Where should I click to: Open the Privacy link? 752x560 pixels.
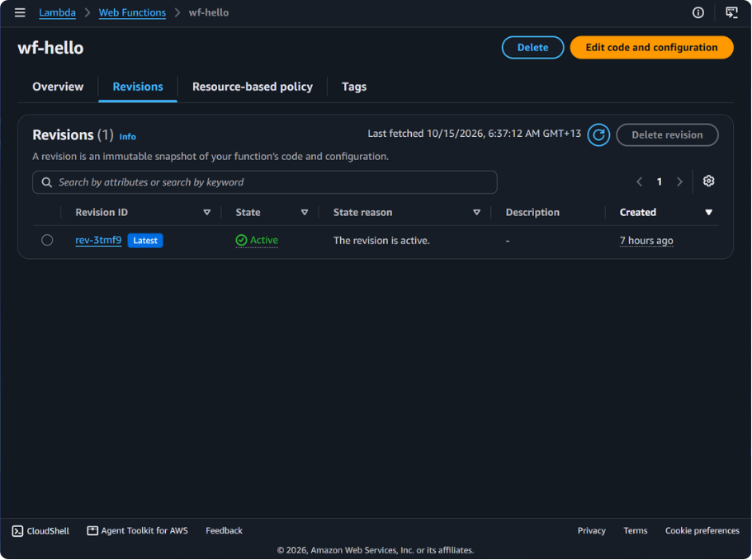(x=591, y=530)
